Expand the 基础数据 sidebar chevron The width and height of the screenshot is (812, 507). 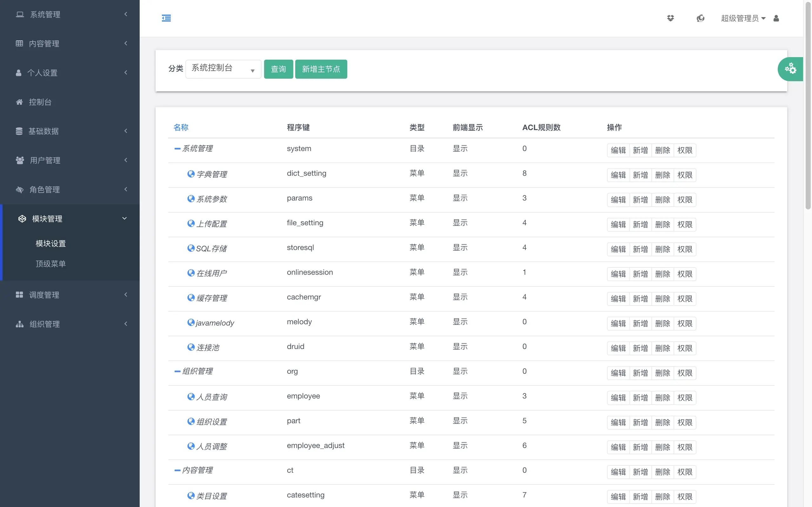[x=126, y=131]
